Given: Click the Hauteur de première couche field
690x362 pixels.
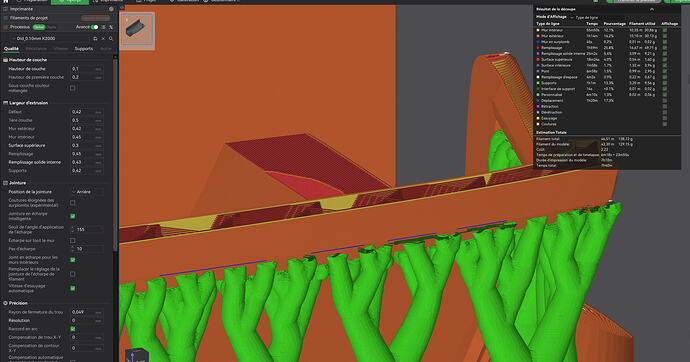Looking at the screenshot, I should click(x=87, y=77).
